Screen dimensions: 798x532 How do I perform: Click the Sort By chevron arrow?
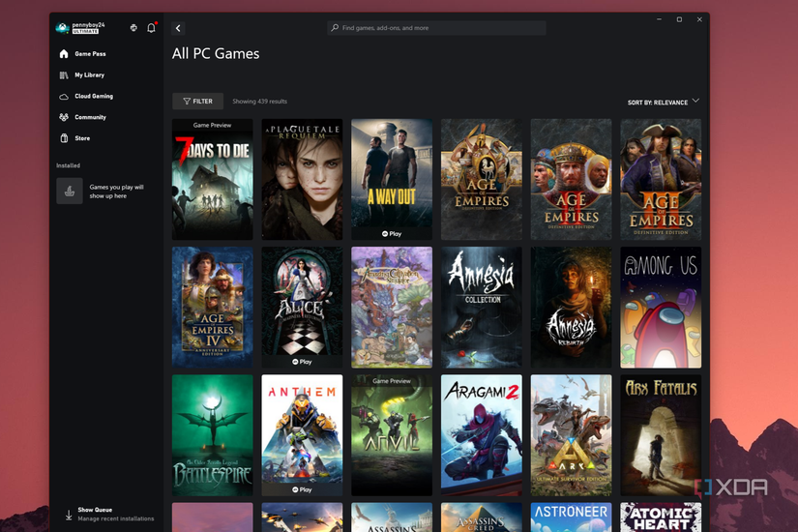pos(695,101)
